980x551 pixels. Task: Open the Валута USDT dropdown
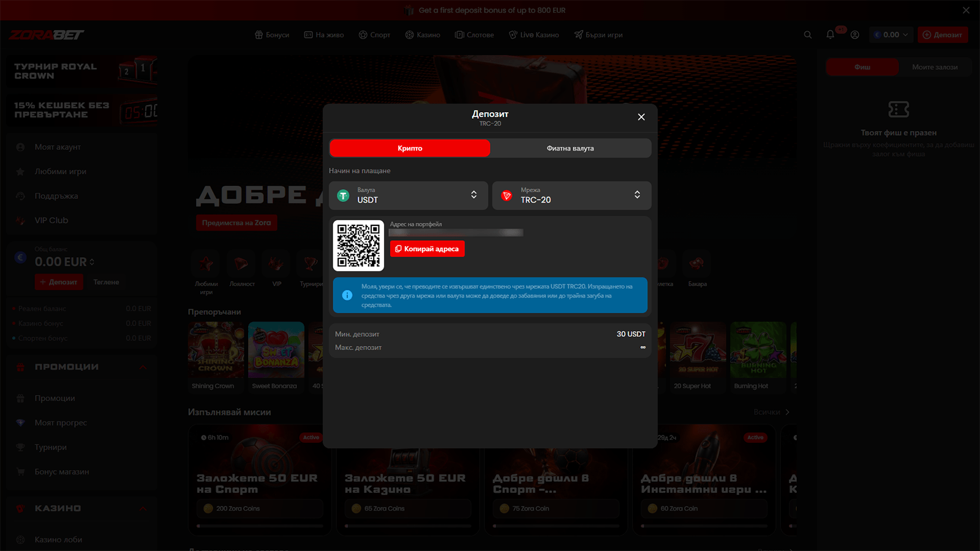(x=408, y=195)
